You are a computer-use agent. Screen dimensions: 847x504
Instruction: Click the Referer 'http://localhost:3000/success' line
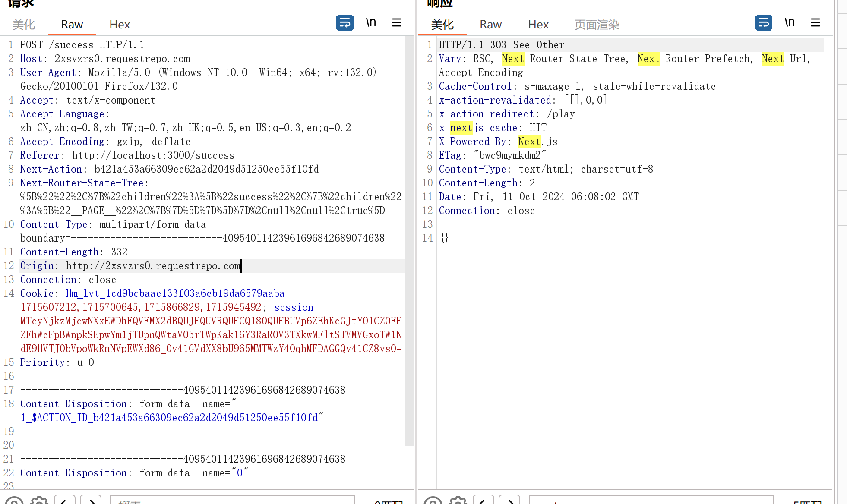coord(127,155)
